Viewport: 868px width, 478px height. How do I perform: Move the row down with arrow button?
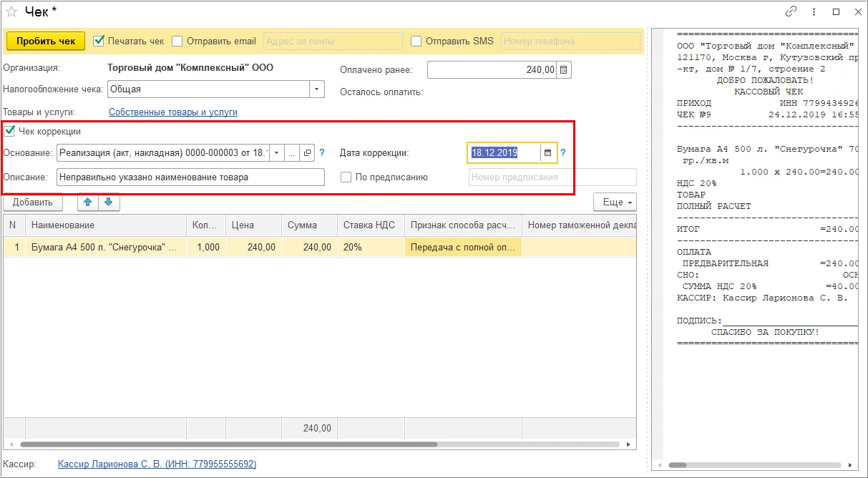109,203
